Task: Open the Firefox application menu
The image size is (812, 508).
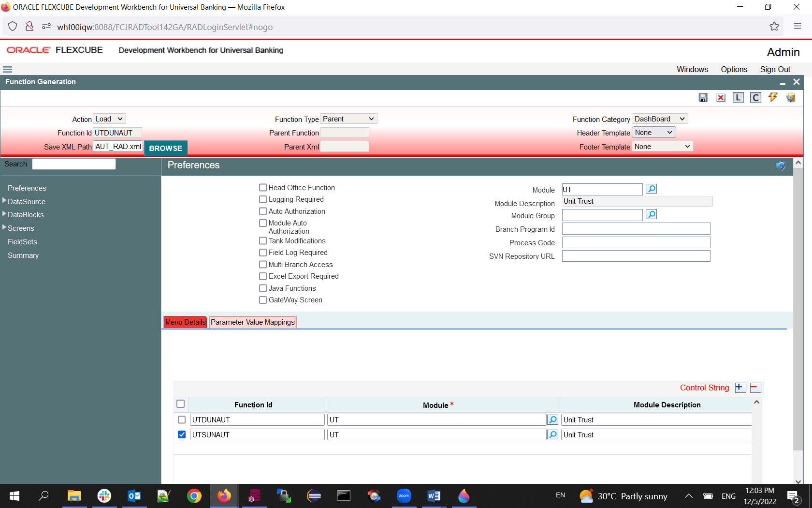Action: (797, 27)
